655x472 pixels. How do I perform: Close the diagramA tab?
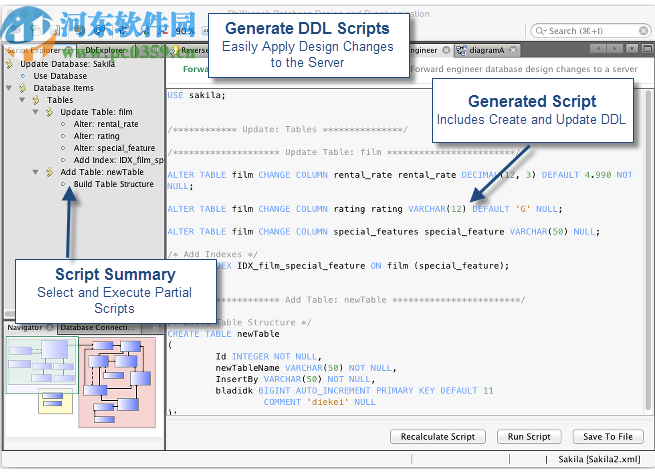(513, 50)
